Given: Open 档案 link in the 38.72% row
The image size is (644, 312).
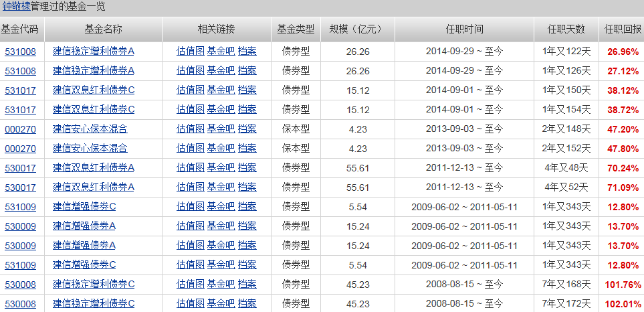Looking at the screenshot, I should coord(247,109).
